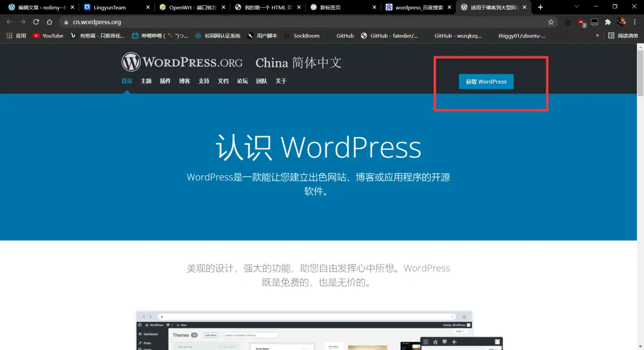
Task: Open the 用户脚本 bookmark
Action: point(262,36)
